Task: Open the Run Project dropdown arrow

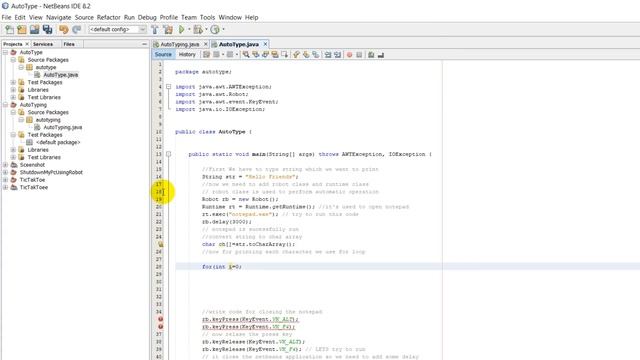Action: pyautogui.click(x=189, y=29)
